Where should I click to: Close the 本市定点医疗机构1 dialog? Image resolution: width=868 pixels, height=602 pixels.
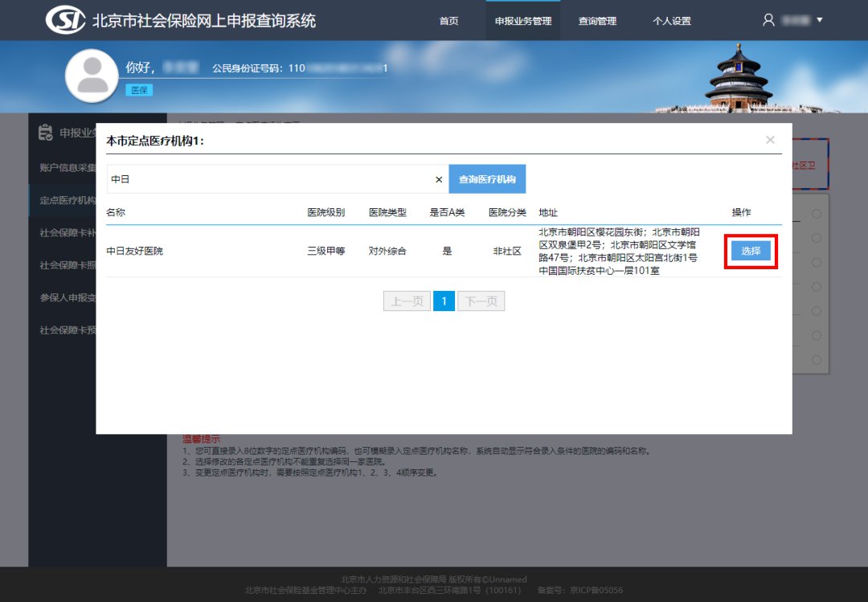pos(770,140)
